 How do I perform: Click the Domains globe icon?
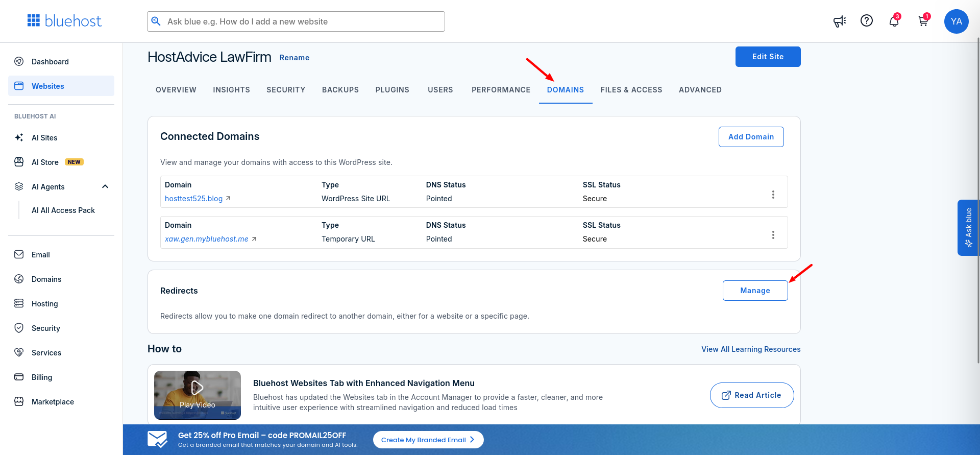pyautogui.click(x=19, y=279)
